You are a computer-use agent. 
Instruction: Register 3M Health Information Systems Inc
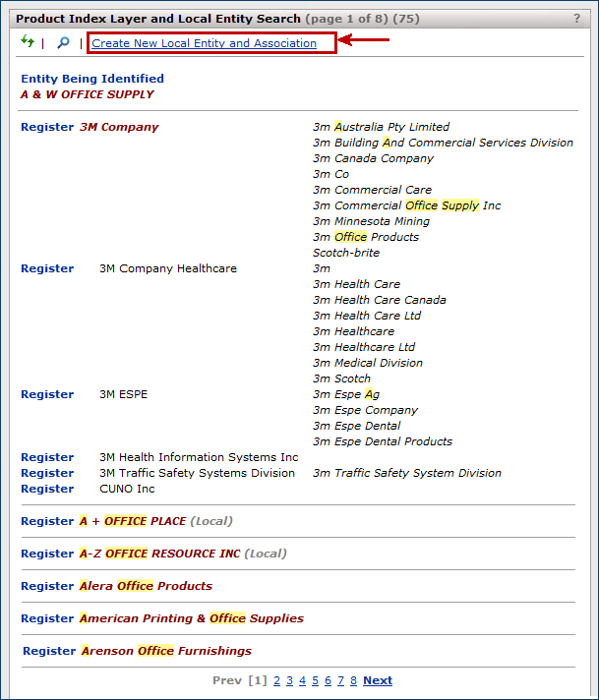pos(47,457)
